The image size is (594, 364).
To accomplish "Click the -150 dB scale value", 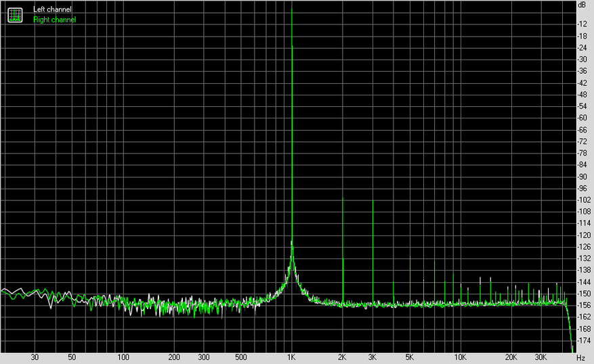I will tap(584, 294).
